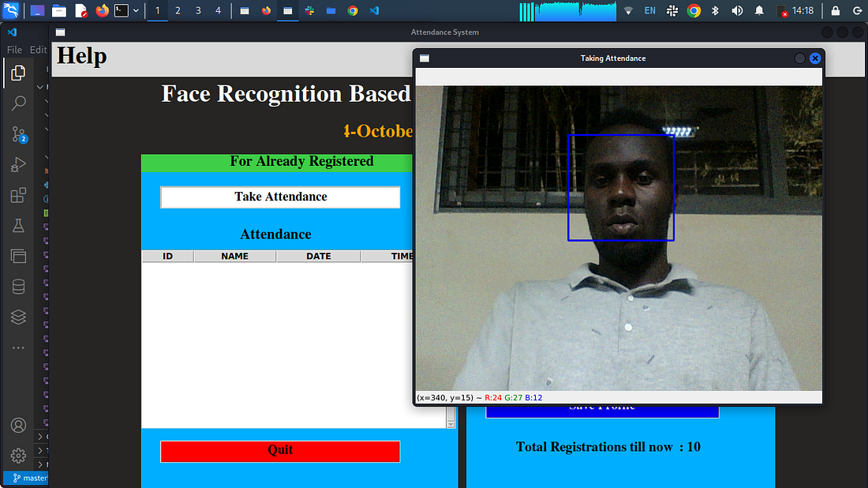Screen dimensions: 868x488
Task: Open the Edit menu
Action: [x=38, y=49]
